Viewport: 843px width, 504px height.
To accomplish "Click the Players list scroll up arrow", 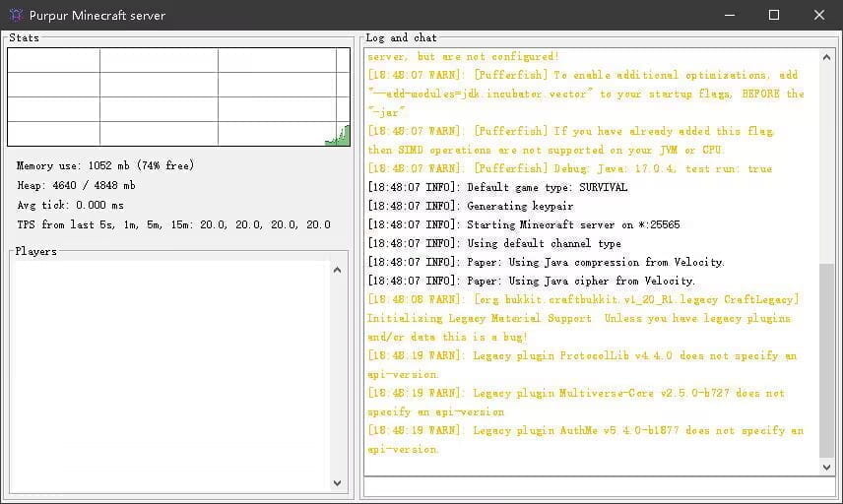I will 338,270.
